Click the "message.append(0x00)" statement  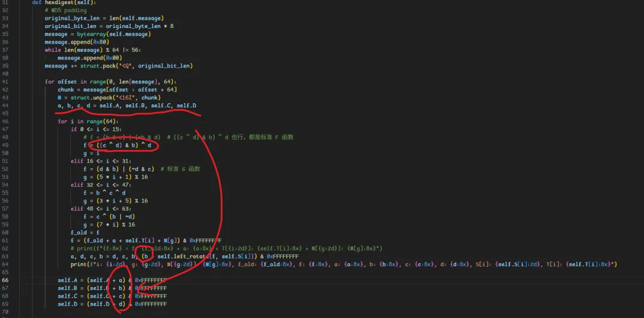tap(89, 58)
